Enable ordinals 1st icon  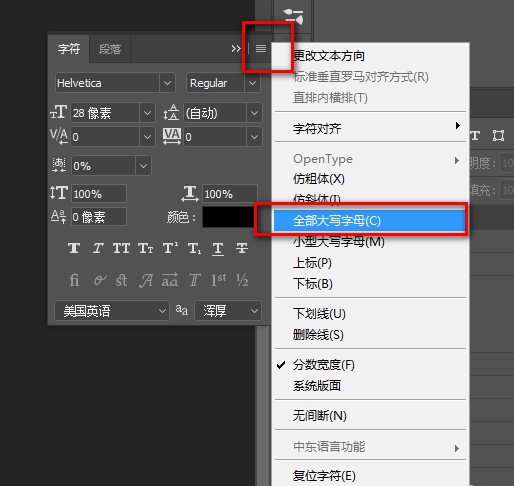[x=218, y=279]
